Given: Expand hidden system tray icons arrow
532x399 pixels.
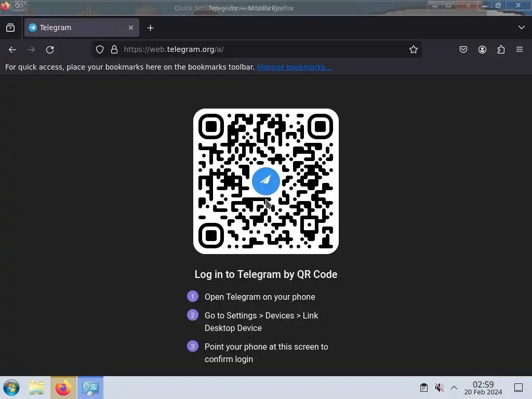Looking at the screenshot, I should tap(454, 388).
